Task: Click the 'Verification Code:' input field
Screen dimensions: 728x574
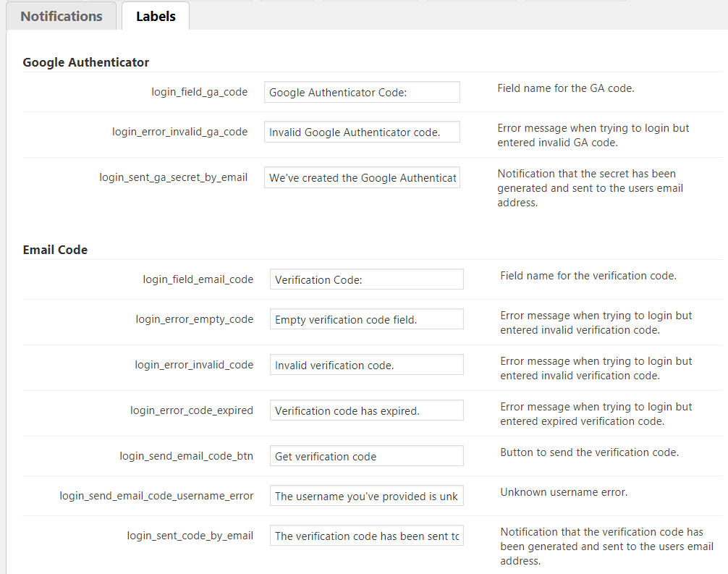Action: pos(366,279)
